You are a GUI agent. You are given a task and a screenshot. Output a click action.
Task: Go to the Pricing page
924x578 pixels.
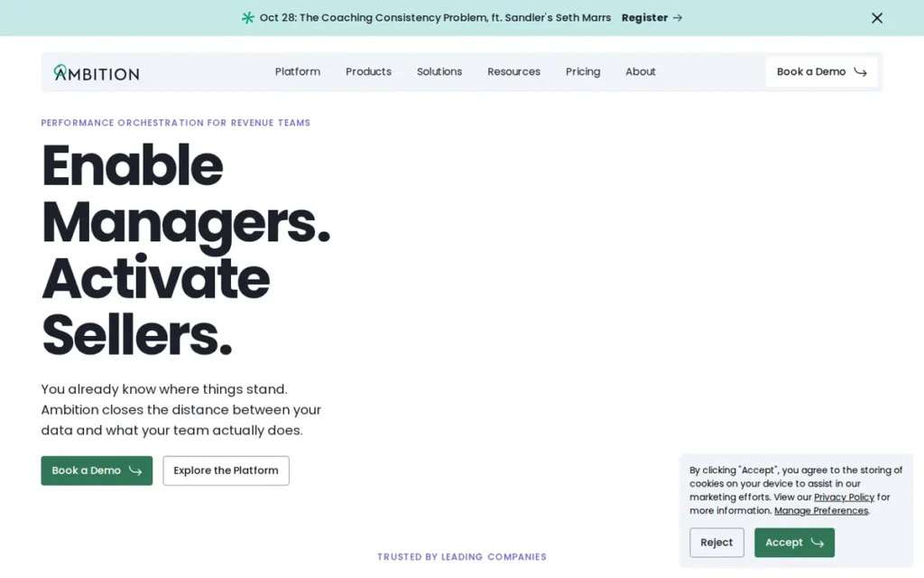point(583,71)
